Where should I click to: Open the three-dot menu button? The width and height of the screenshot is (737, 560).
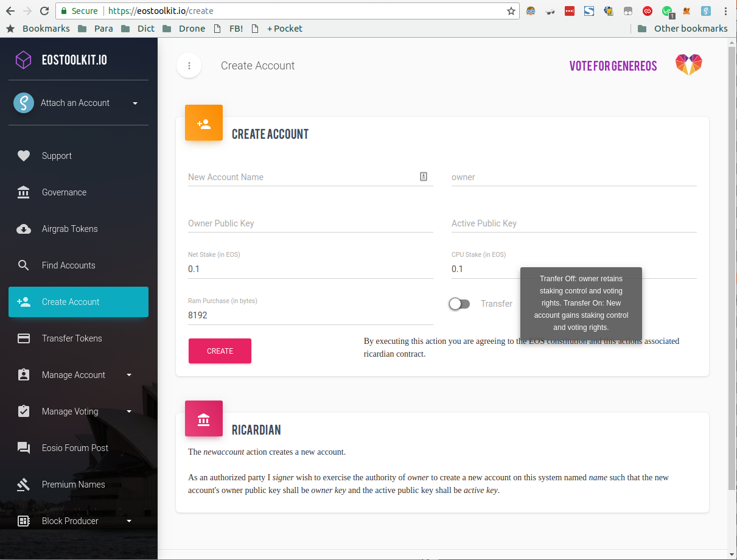coord(189,66)
